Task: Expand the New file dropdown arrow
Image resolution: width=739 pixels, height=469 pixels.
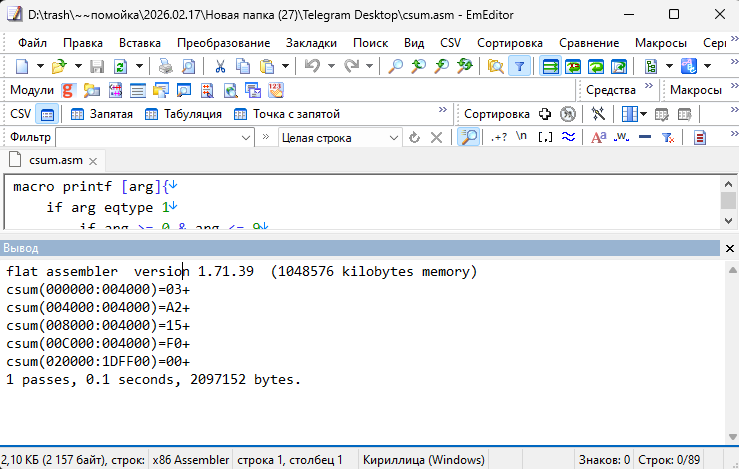Action: coord(40,67)
